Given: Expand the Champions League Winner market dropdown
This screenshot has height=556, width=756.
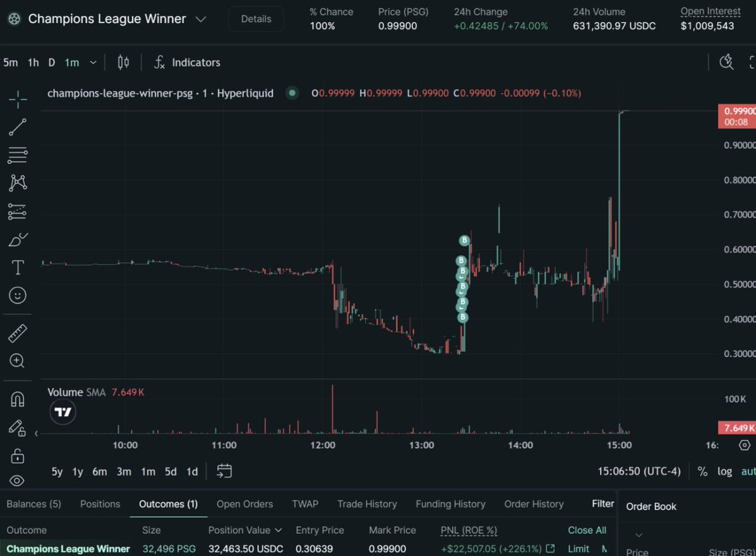Looking at the screenshot, I should click(200, 19).
